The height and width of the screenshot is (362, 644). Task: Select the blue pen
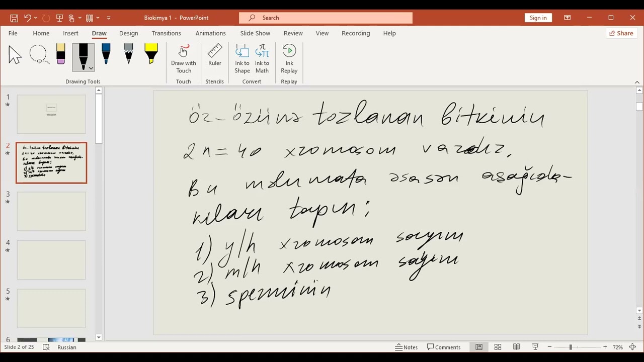tap(106, 54)
